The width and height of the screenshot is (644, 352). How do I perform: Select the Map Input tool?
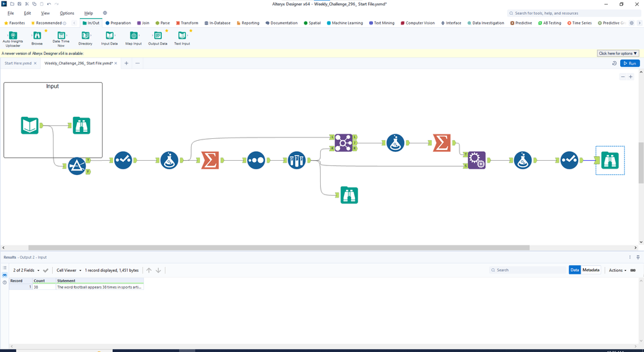(x=134, y=38)
